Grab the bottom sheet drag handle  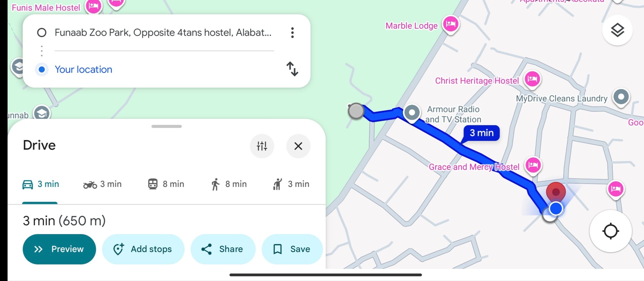click(167, 126)
